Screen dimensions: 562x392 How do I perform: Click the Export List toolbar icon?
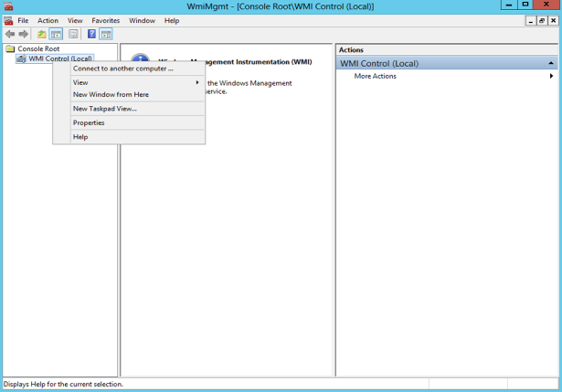click(x=73, y=34)
